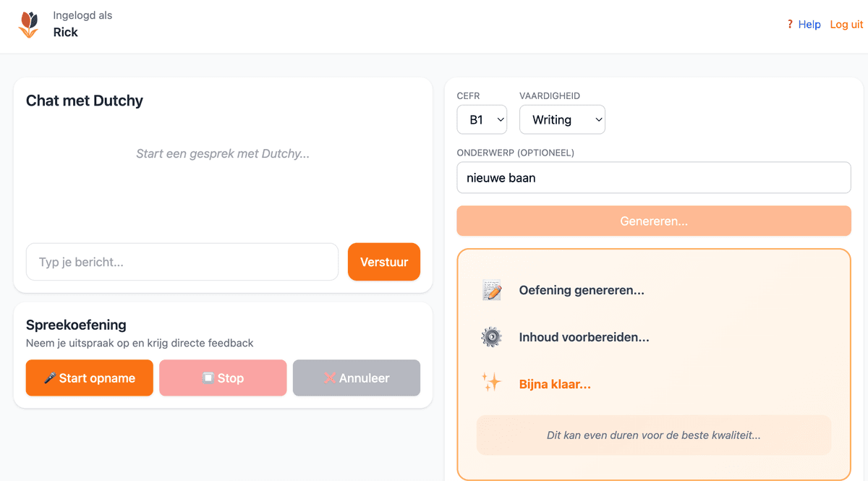Viewport: 868px width, 481px height.
Task: Click the gear icon beside Inhoud voorbereiden
Action: [x=491, y=337]
